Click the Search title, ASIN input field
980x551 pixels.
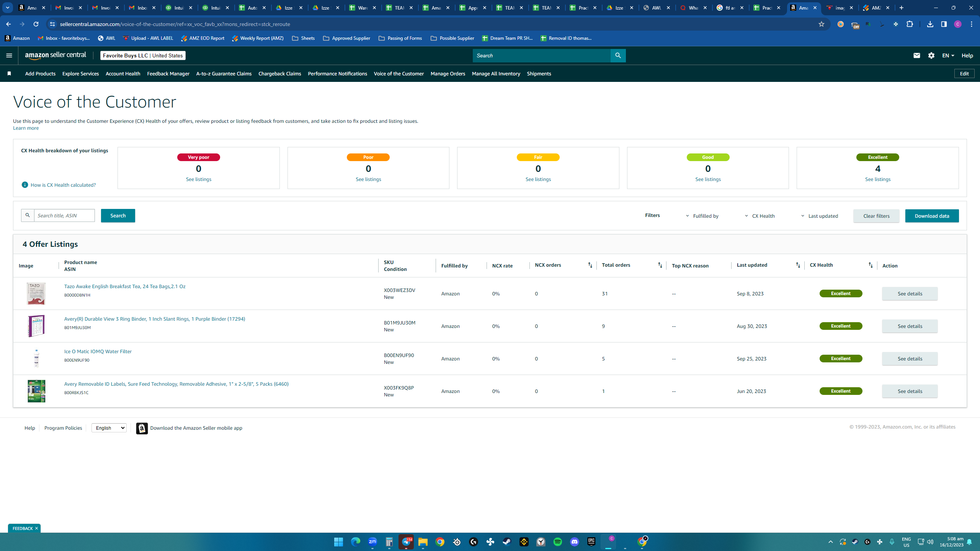point(64,215)
